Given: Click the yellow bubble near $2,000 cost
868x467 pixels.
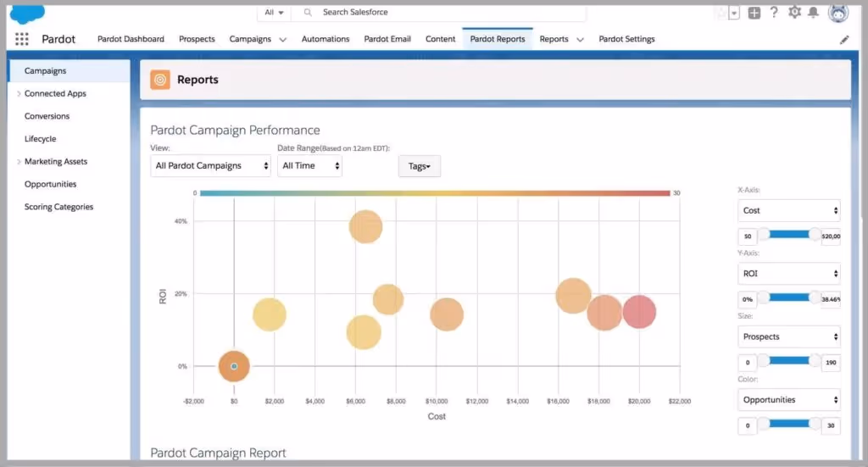Looking at the screenshot, I should tap(270, 314).
